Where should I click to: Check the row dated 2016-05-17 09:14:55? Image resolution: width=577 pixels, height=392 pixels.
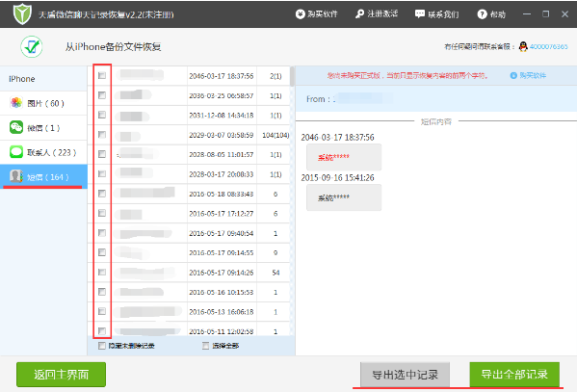tap(102, 252)
